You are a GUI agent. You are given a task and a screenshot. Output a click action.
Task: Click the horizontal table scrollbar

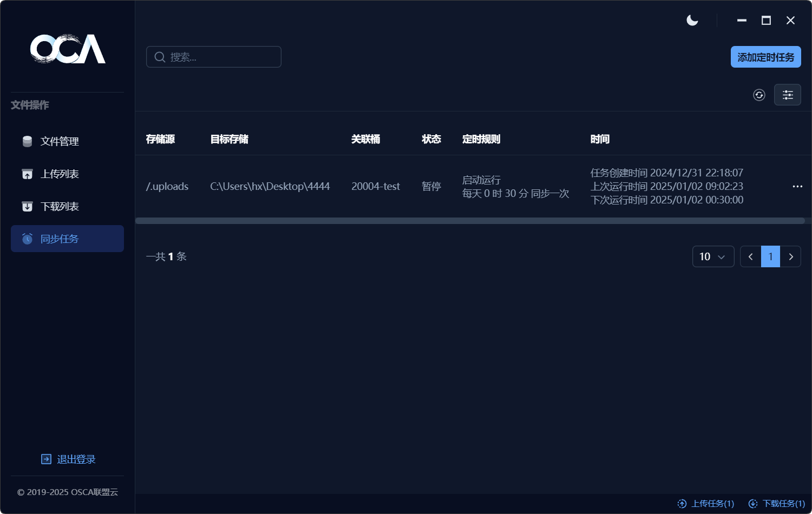point(470,221)
